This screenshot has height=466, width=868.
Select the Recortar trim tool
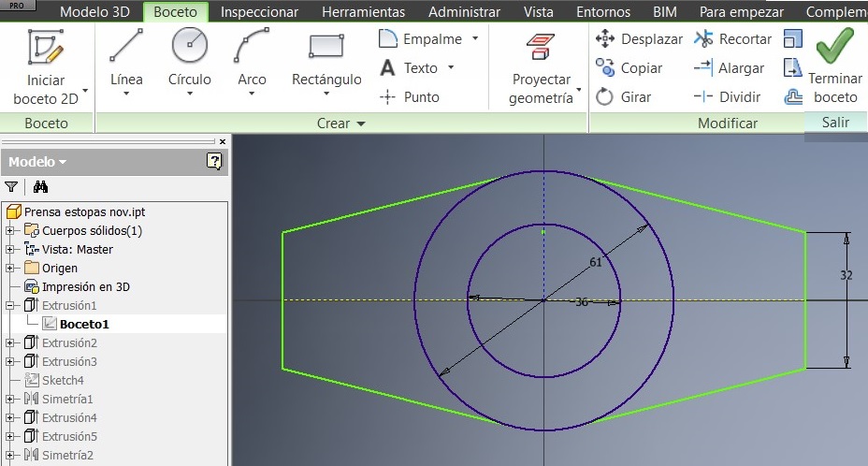coord(732,38)
